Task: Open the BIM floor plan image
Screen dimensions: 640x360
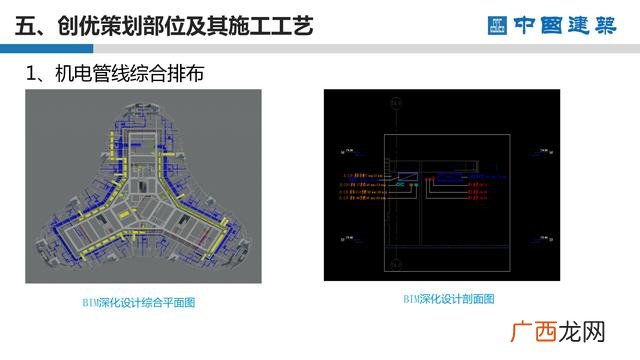Action: [143, 186]
